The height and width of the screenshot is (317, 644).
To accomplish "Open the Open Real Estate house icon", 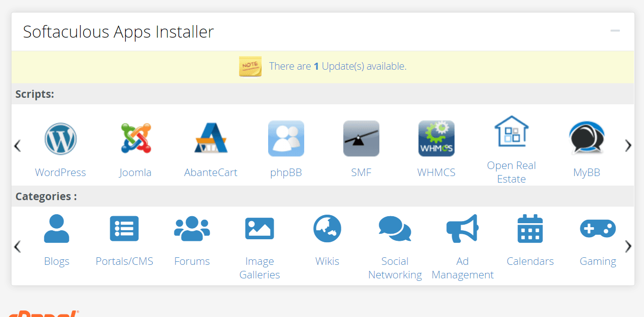I will 511,131.
